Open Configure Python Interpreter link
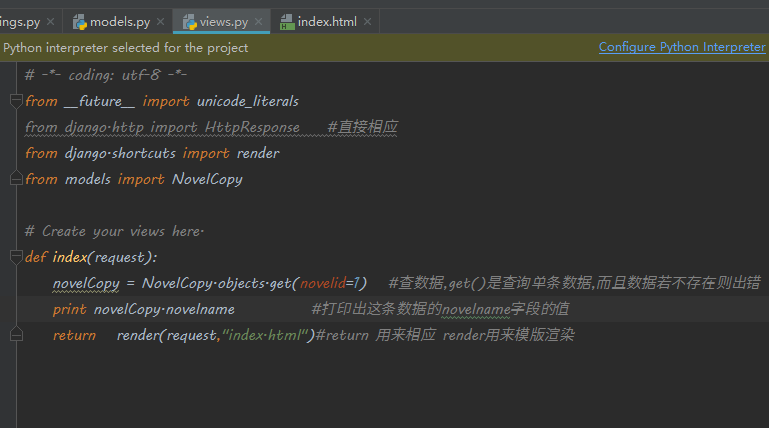The image size is (769, 428). tap(681, 47)
